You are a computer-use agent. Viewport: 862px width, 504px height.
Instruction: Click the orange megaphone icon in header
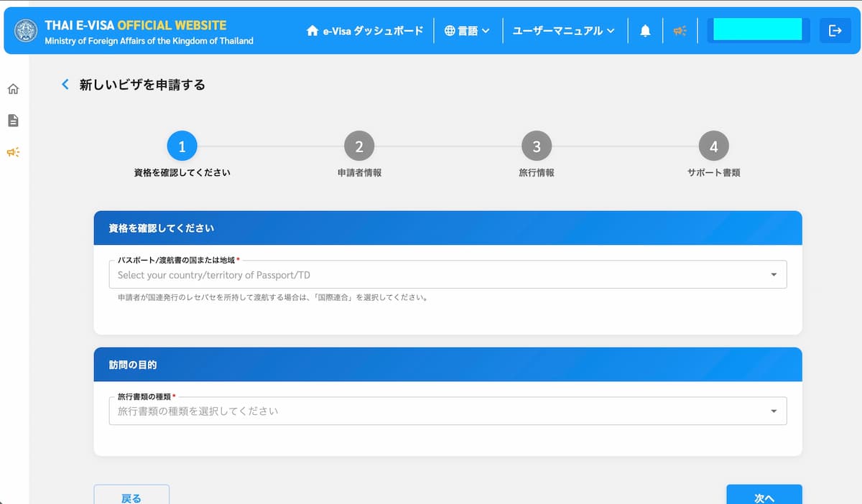[680, 31]
